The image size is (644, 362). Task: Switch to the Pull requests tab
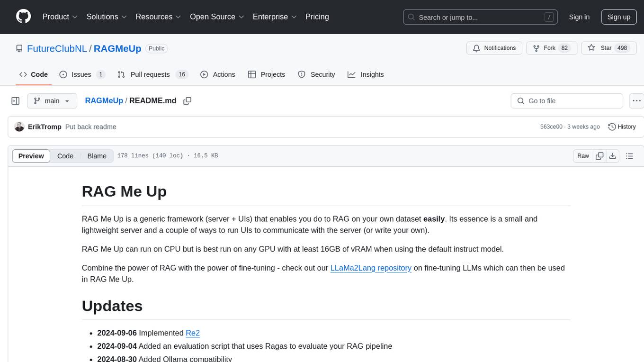point(152,74)
